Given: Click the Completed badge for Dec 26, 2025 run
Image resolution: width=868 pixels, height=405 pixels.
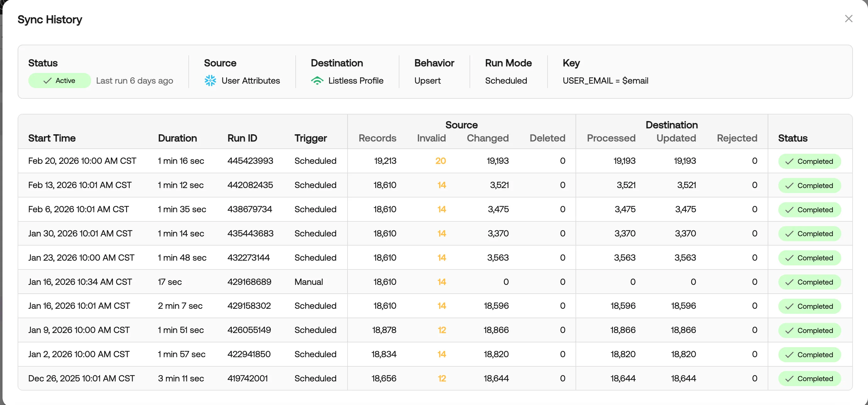Looking at the screenshot, I should click(x=810, y=379).
